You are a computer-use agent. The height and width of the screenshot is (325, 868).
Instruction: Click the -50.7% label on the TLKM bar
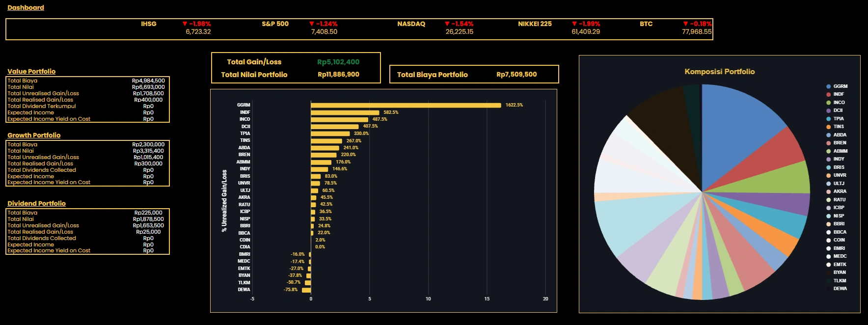(x=294, y=282)
